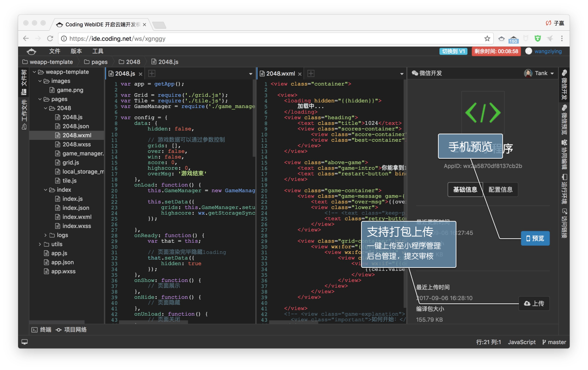This screenshot has height=370, width=588.
Task: Close the 2048.wxml editor tab
Action: pyautogui.click(x=300, y=74)
